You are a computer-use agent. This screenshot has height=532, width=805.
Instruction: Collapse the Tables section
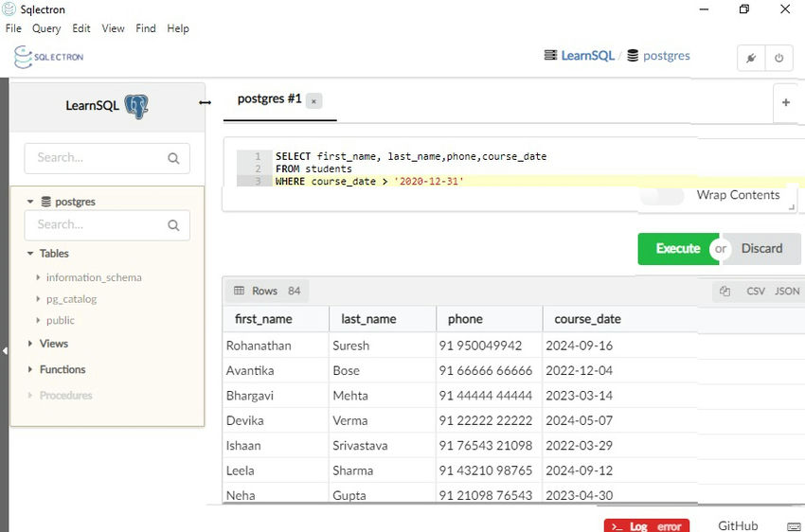30,254
